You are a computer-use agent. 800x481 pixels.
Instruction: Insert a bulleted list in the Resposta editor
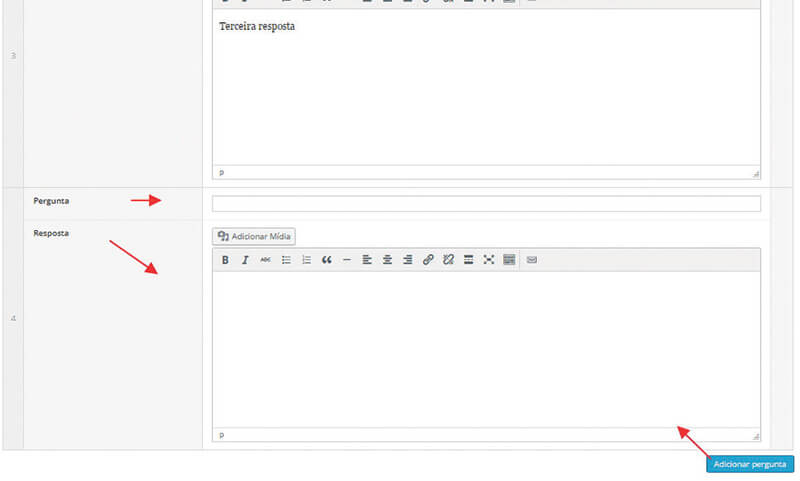pos(286,260)
